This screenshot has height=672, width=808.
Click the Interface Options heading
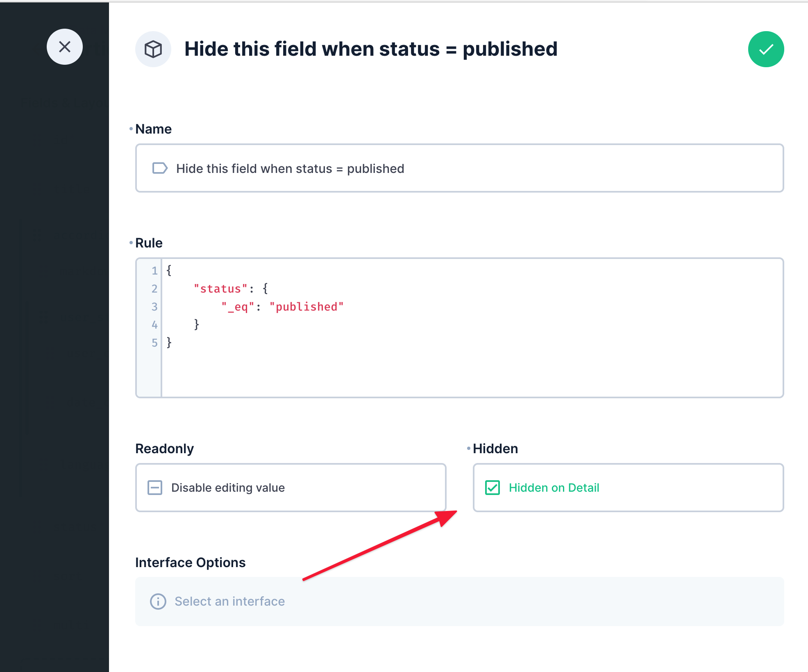(x=191, y=563)
